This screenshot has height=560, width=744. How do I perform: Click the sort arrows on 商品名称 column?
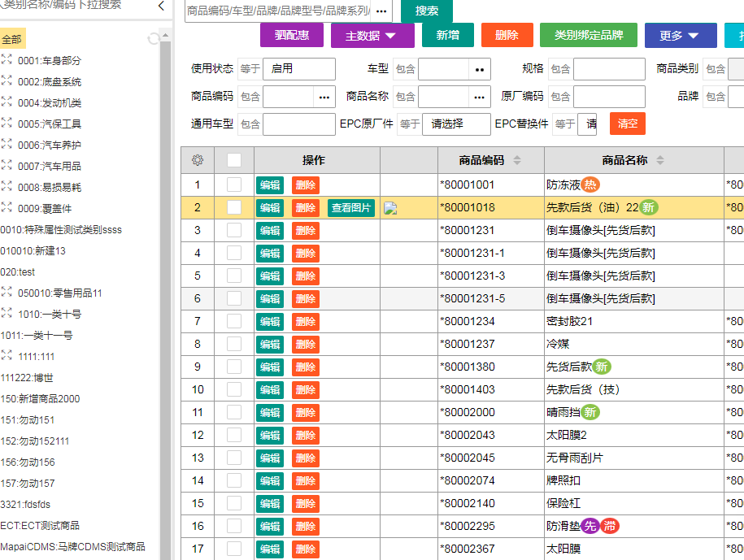coord(660,160)
